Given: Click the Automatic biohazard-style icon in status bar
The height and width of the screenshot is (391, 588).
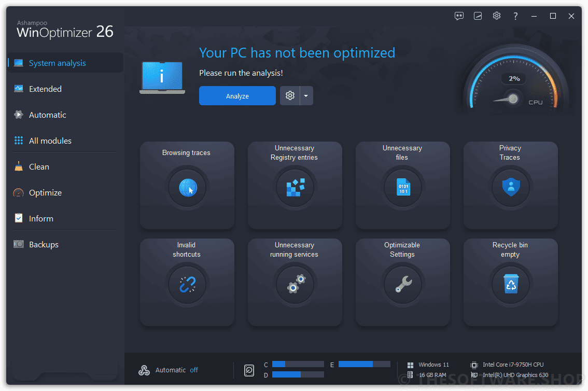Looking at the screenshot, I should [144, 370].
